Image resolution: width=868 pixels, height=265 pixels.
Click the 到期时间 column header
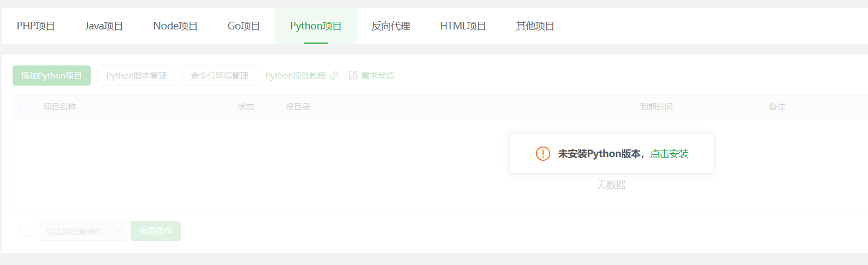coord(656,107)
